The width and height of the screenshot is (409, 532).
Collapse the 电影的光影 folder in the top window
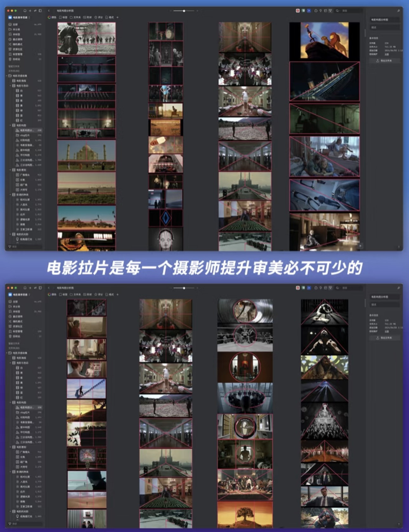coord(10,234)
